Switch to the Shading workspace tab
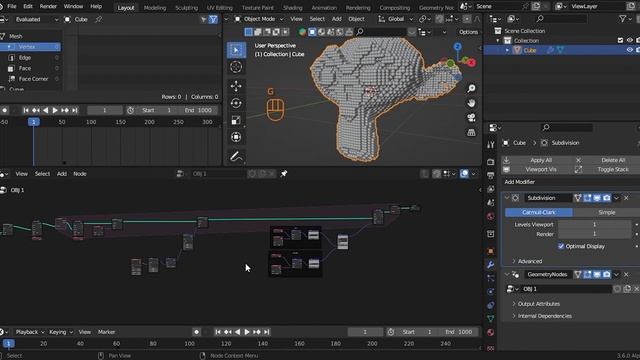 click(x=293, y=8)
